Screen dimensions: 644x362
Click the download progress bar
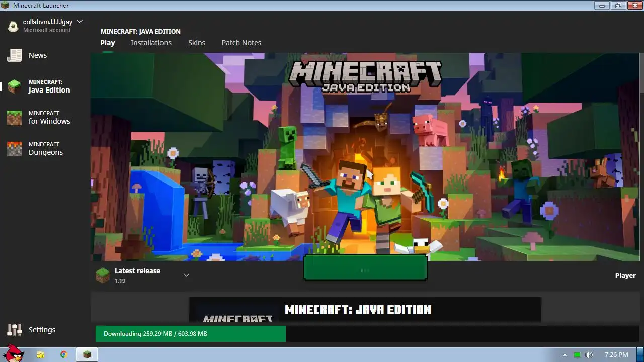[x=367, y=334]
